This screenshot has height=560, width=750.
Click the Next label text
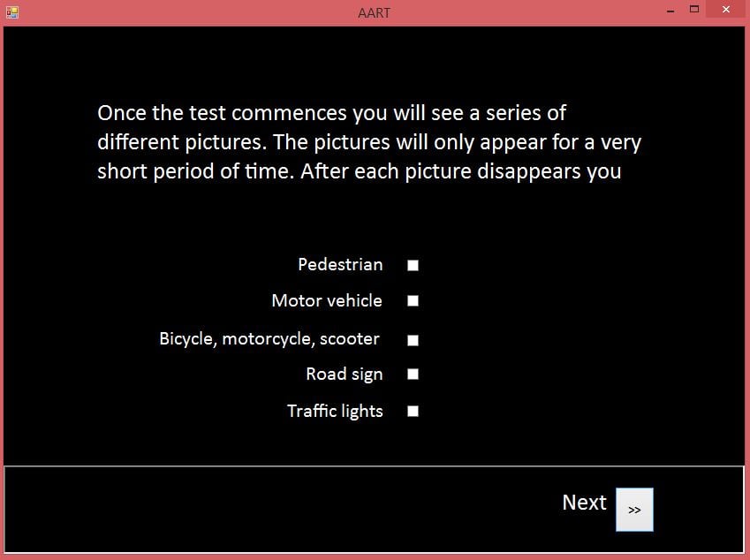tap(584, 503)
